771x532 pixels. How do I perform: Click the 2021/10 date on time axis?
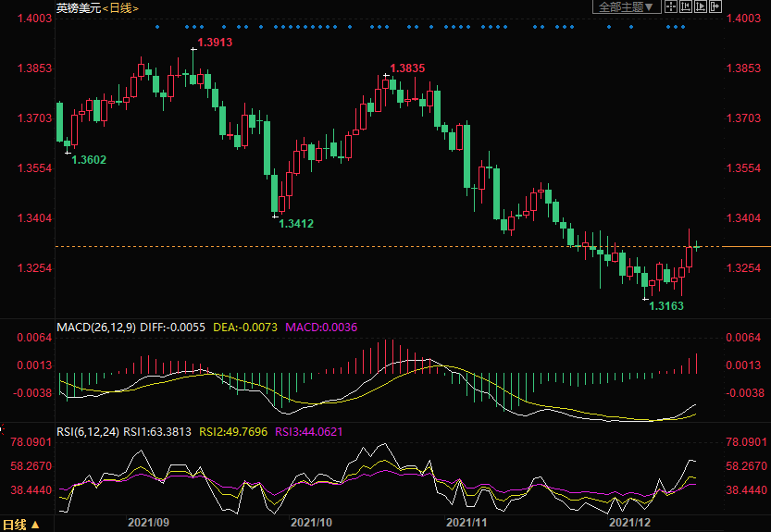(311, 523)
